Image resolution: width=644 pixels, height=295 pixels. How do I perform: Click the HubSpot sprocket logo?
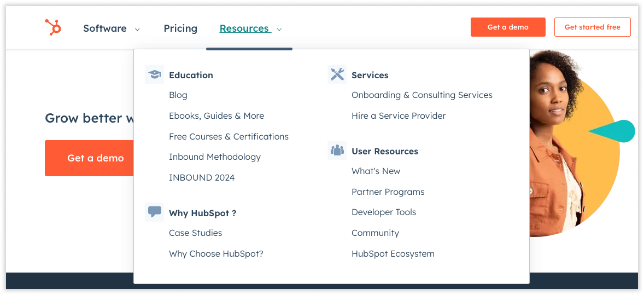pyautogui.click(x=53, y=27)
